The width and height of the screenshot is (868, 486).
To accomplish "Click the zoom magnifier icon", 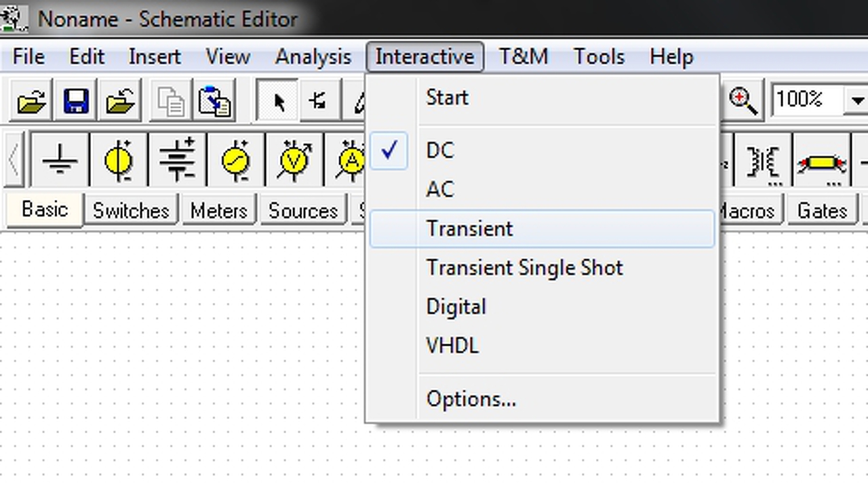I will tap(743, 102).
